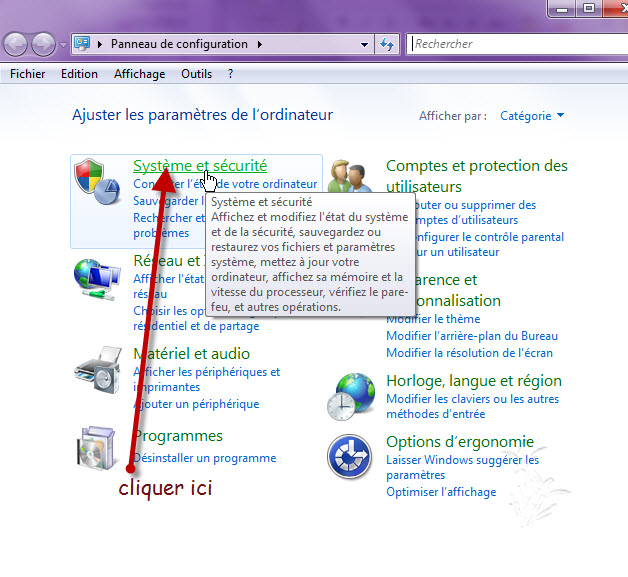Click Panneau de configuration breadcrumb text
The height and width of the screenshot is (577, 628).
[x=179, y=44]
